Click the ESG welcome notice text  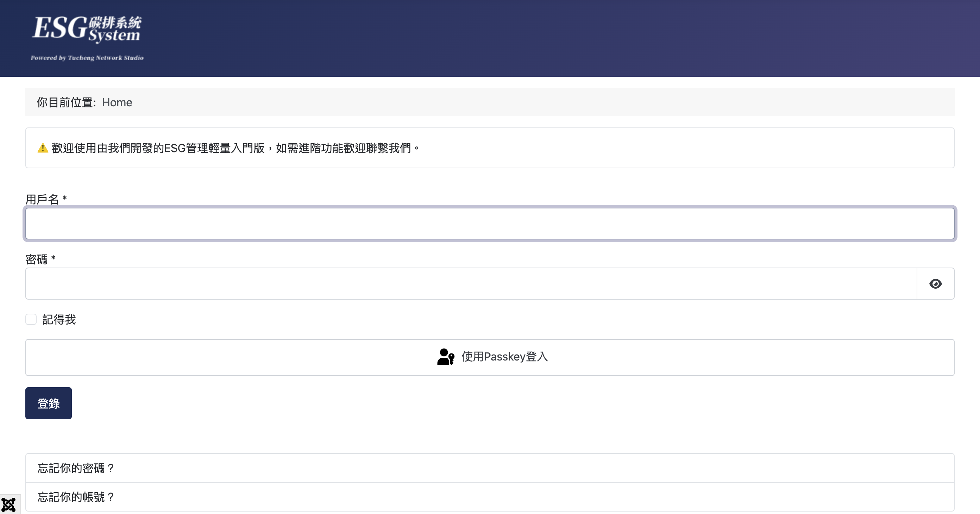click(x=235, y=148)
